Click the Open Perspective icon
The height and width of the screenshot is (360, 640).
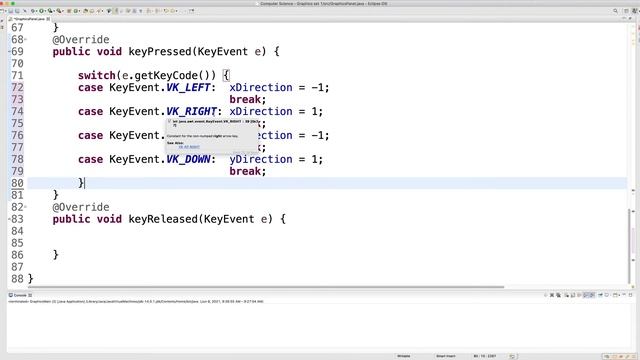click(626, 11)
